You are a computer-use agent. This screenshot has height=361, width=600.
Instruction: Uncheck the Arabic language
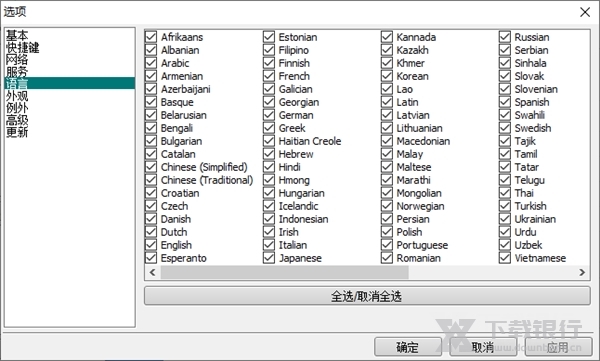point(151,63)
